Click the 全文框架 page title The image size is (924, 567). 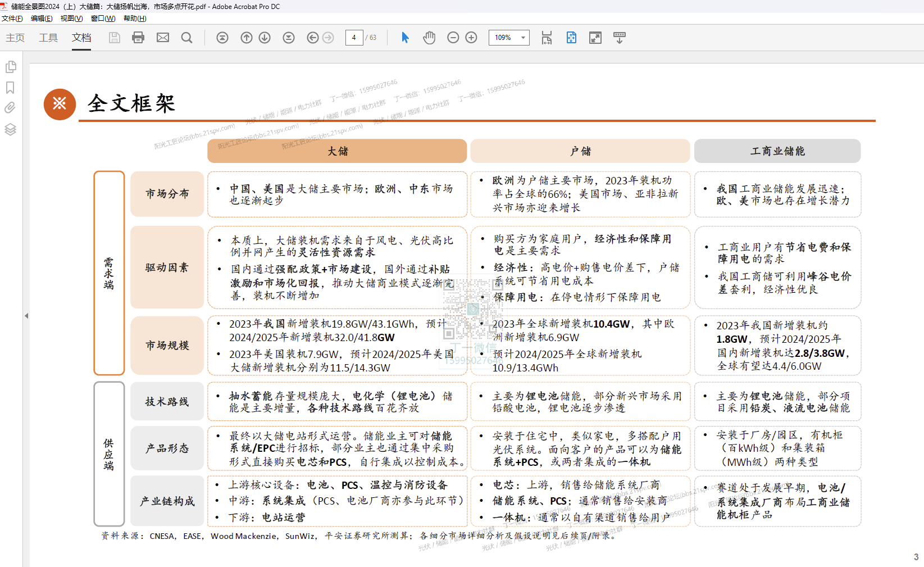131,103
